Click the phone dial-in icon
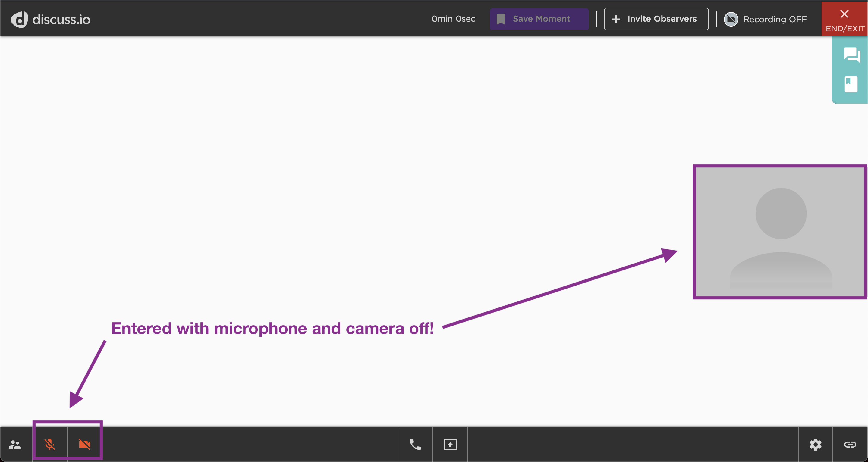The width and height of the screenshot is (868, 462). pos(415,445)
